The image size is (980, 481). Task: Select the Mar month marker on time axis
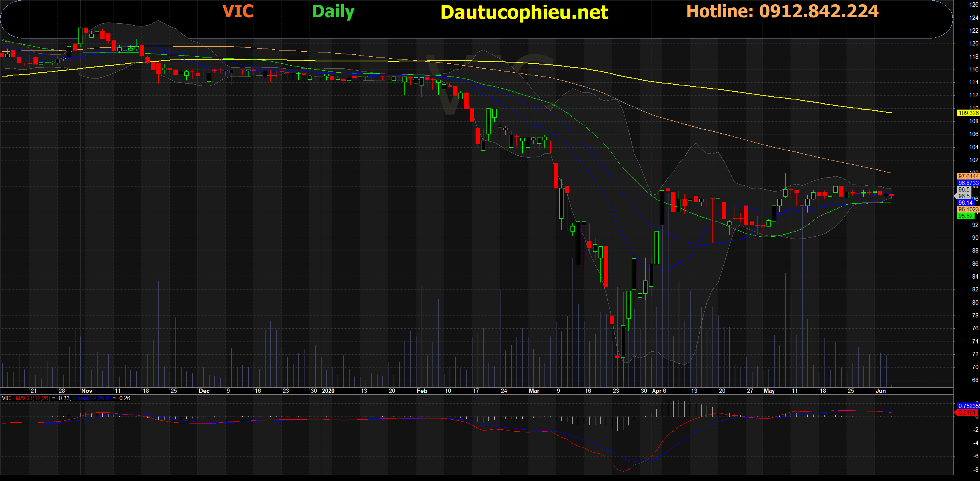click(x=534, y=391)
